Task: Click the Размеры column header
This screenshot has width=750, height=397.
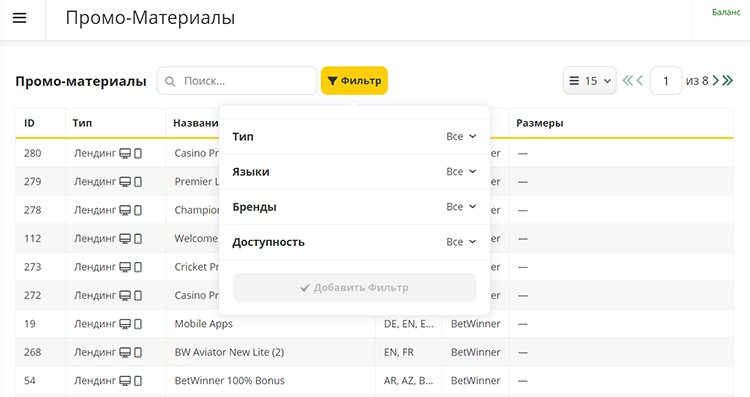Action: pos(540,123)
